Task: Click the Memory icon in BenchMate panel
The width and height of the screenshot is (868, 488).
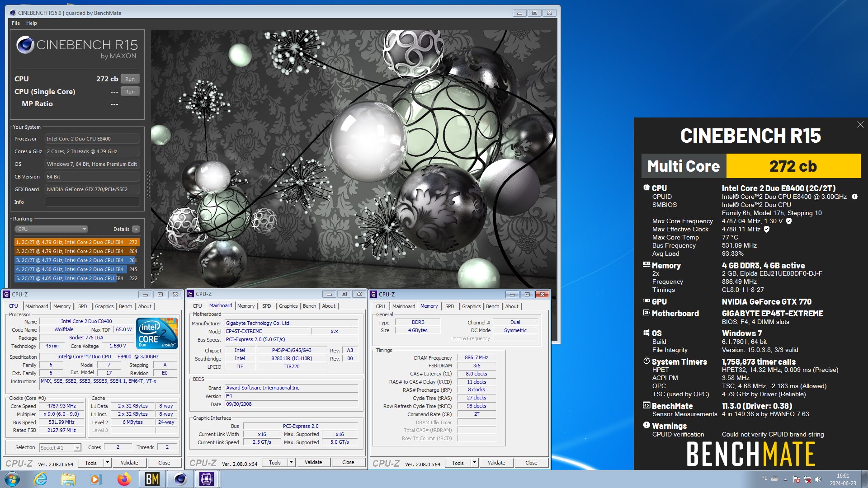Action: point(646,265)
